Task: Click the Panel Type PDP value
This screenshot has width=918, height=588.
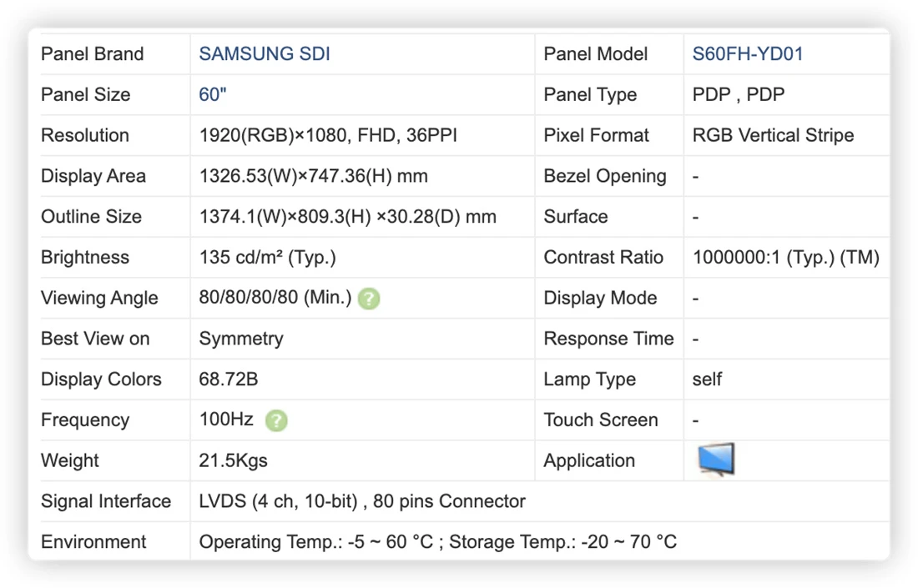Action: (x=739, y=94)
